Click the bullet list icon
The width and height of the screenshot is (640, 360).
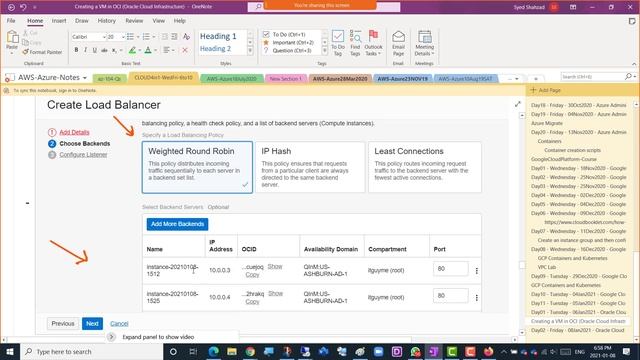(130, 37)
